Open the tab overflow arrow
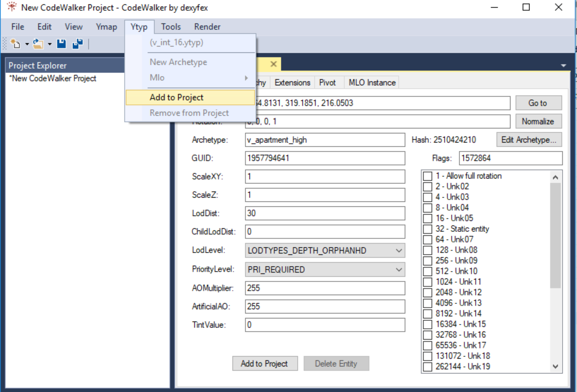577x392 pixels. tap(563, 65)
